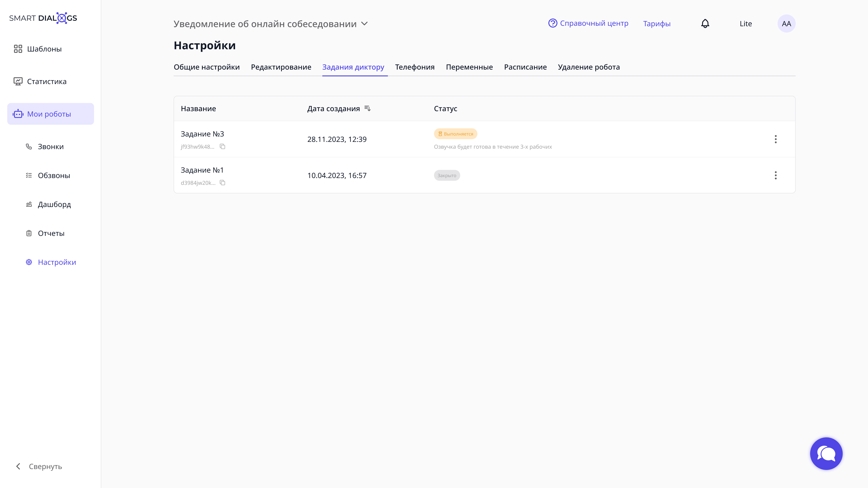This screenshot has width=868, height=488.
Task: Open notifications bell
Action: [x=705, y=23]
